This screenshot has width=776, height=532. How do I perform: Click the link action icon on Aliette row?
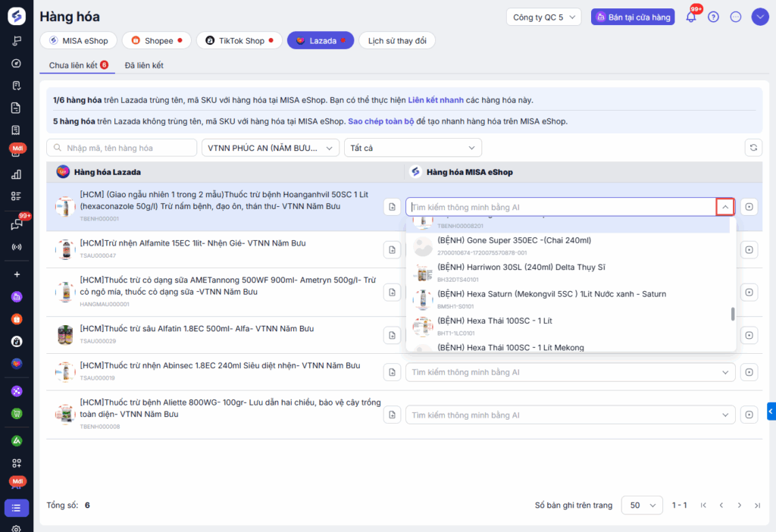[x=749, y=415]
